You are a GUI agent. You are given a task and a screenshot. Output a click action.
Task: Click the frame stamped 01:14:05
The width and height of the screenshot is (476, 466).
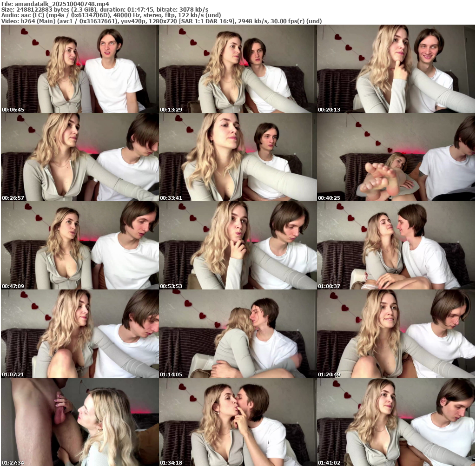[238, 334]
